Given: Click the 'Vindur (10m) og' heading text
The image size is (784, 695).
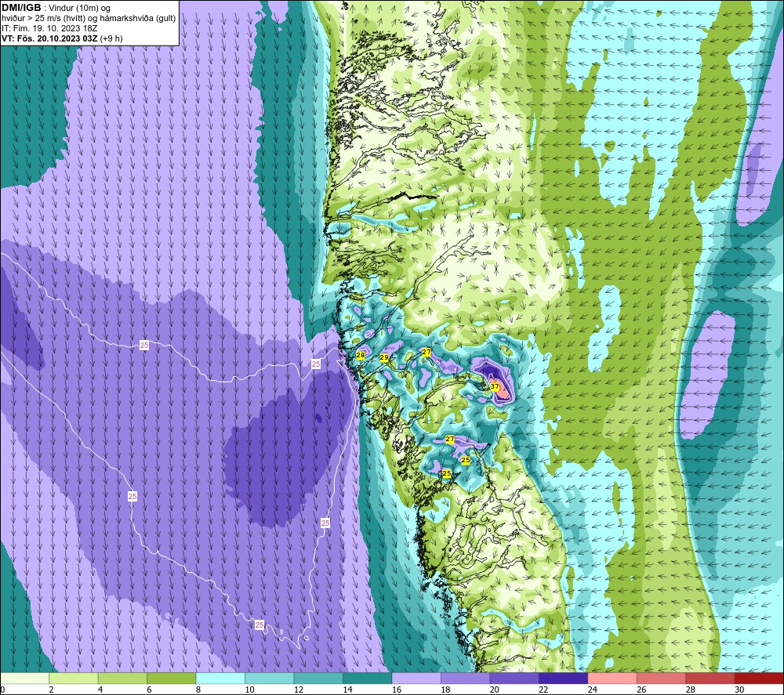Looking at the screenshot, I should pyautogui.click(x=79, y=9).
